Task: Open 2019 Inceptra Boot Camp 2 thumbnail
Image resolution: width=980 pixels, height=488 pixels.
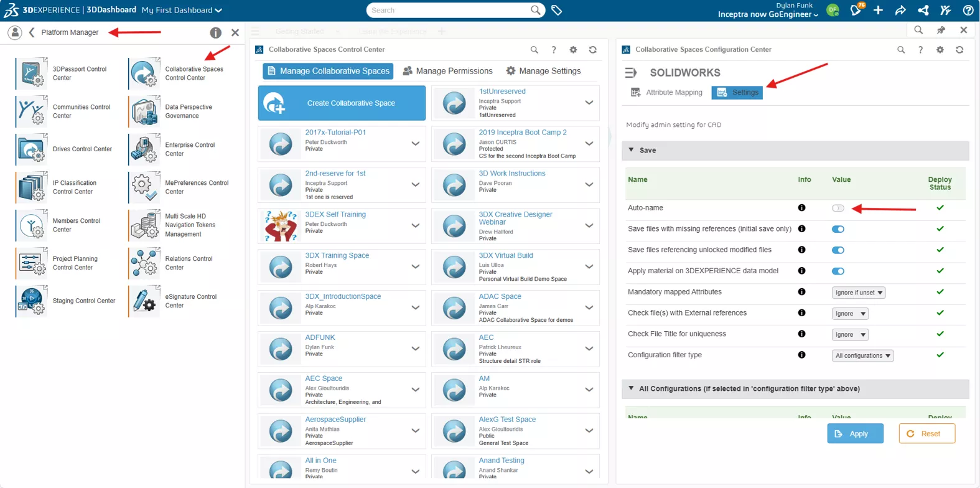Action: [454, 144]
